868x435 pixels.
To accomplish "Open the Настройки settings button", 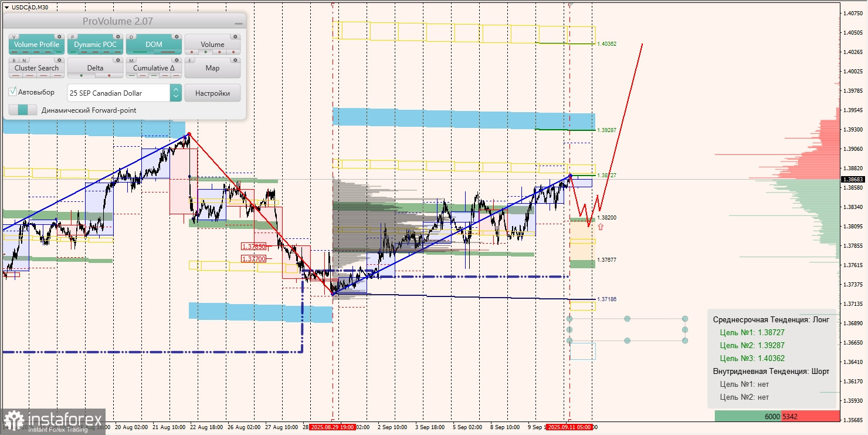I will pyautogui.click(x=212, y=93).
